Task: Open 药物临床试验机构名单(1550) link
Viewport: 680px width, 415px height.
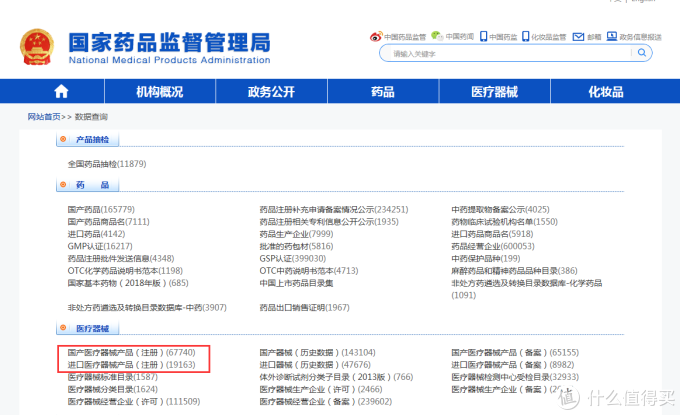Action: click(x=504, y=222)
